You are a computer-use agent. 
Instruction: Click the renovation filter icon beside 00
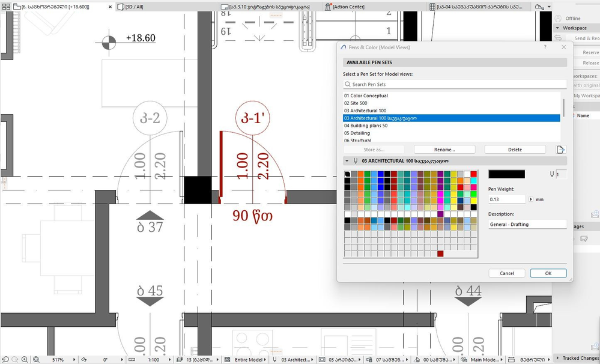(x=417, y=360)
